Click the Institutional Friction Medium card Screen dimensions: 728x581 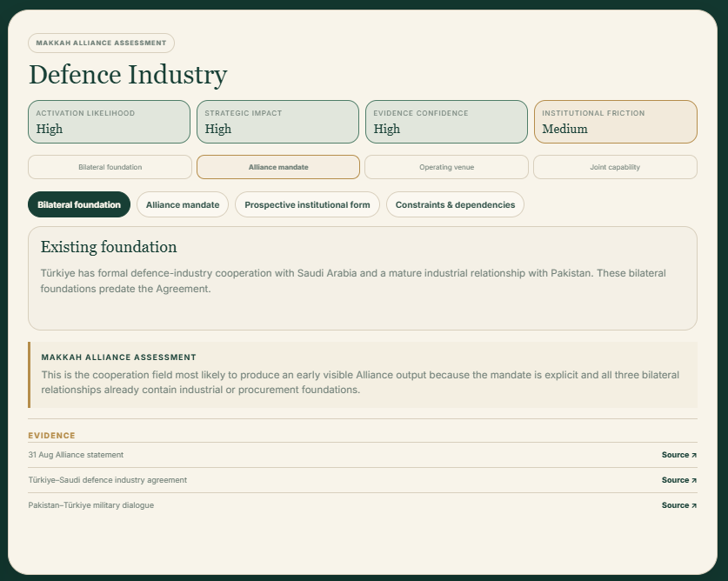point(616,122)
